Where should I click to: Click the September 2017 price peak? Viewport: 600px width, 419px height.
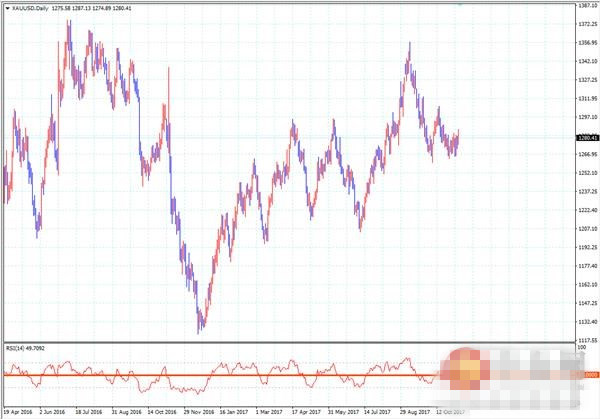click(x=409, y=44)
